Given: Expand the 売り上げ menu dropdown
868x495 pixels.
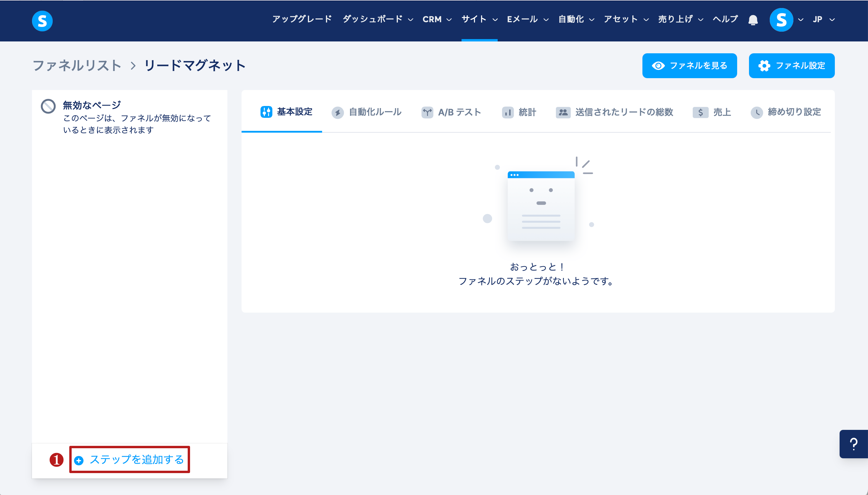Looking at the screenshot, I should tap(700, 20).
